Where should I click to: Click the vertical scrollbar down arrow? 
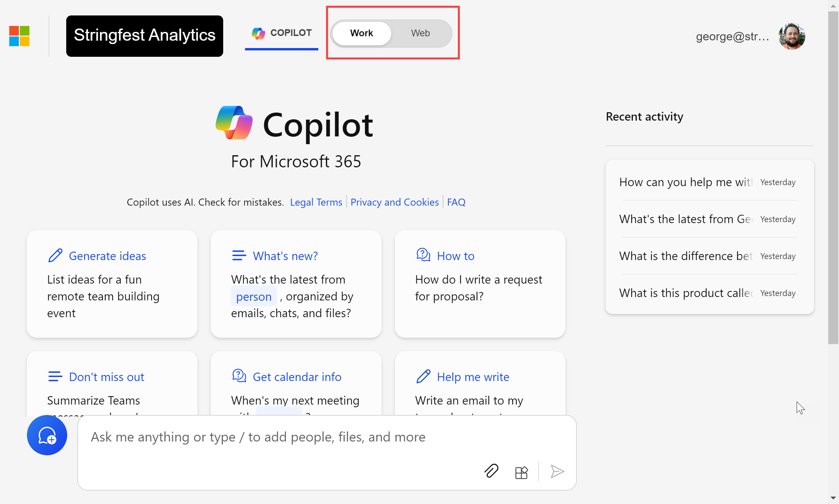pyautogui.click(x=833, y=498)
